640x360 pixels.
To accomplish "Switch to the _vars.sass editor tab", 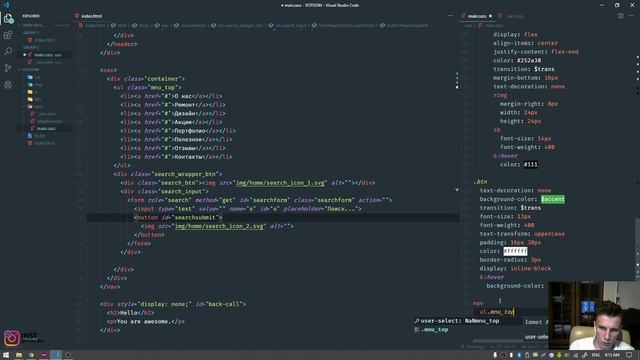I will click(x=511, y=16).
